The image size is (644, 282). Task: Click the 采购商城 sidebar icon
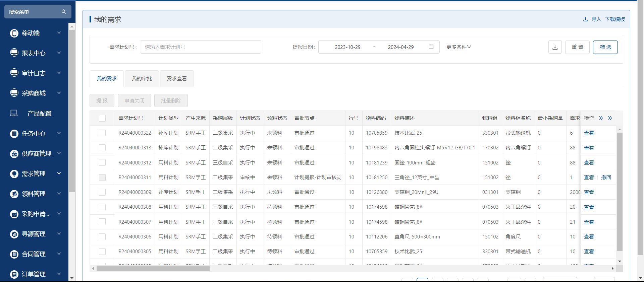[x=14, y=93]
